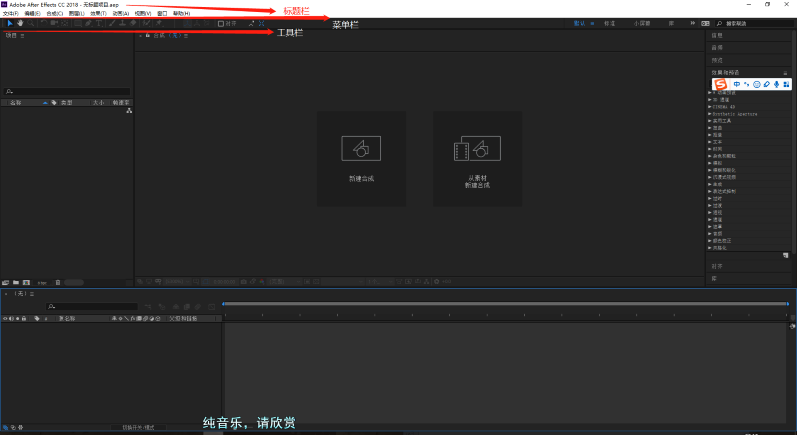This screenshot has height=435, width=797.
Task: Select the Pen tool
Action: (88, 23)
